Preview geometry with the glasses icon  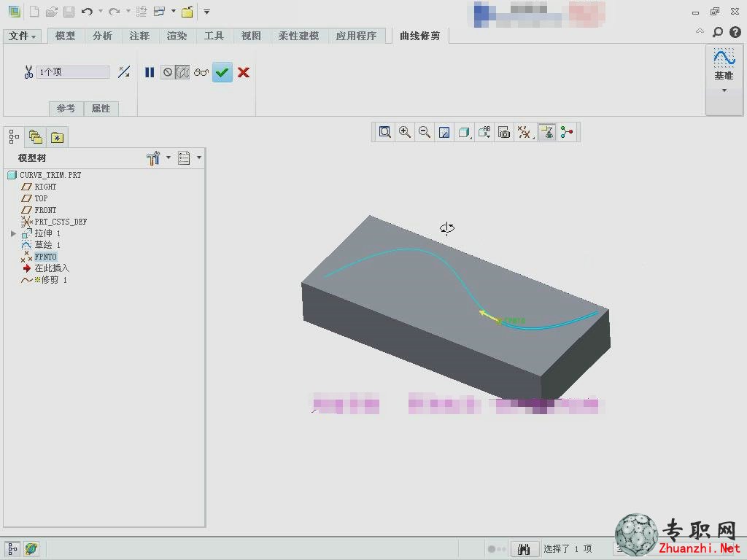click(201, 72)
